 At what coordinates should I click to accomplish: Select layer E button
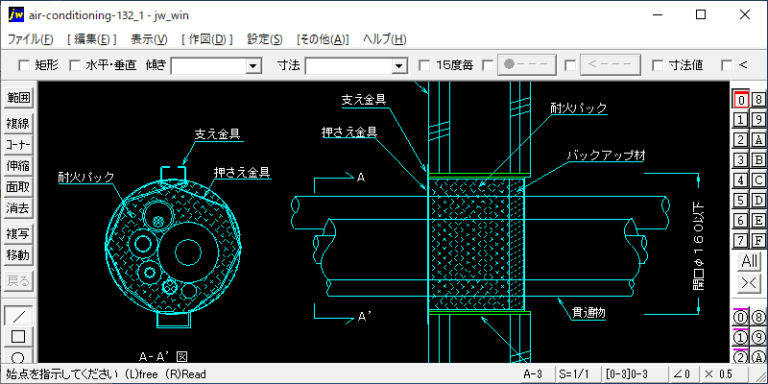point(759,220)
